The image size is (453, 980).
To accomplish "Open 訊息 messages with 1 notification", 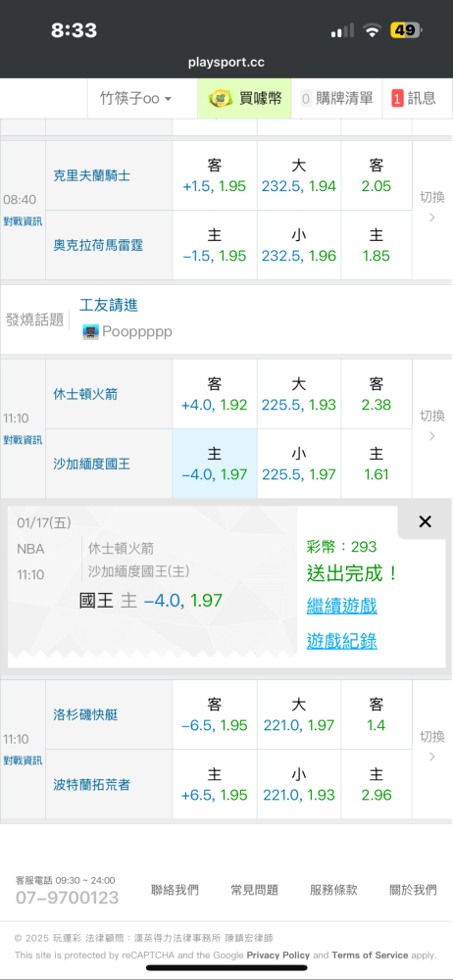I will [414, 98].
